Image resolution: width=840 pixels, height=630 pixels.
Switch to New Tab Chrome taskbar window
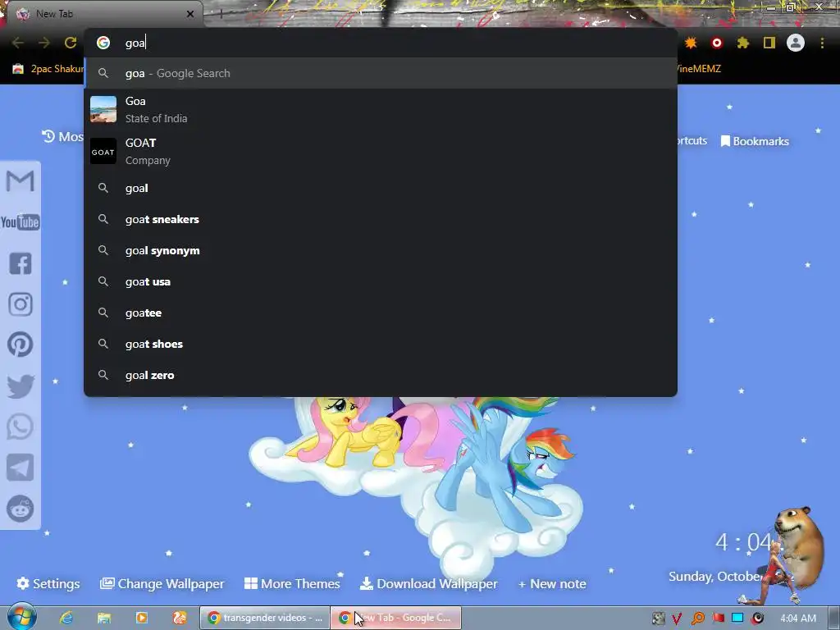click(x=395, y=618)
